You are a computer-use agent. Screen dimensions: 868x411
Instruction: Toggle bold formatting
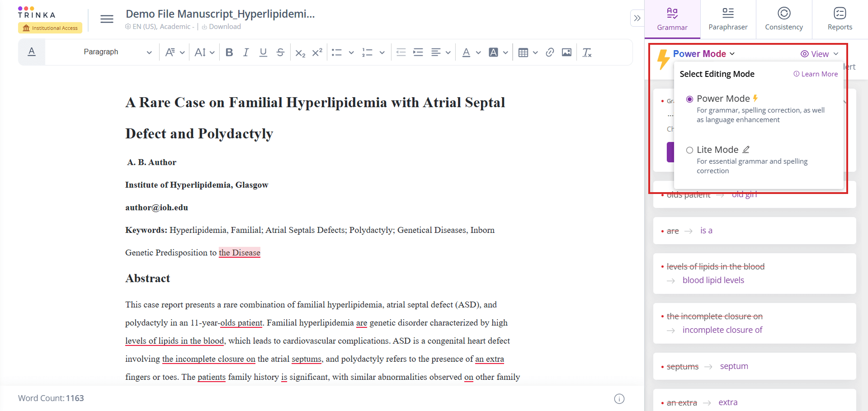coord(229,52)
